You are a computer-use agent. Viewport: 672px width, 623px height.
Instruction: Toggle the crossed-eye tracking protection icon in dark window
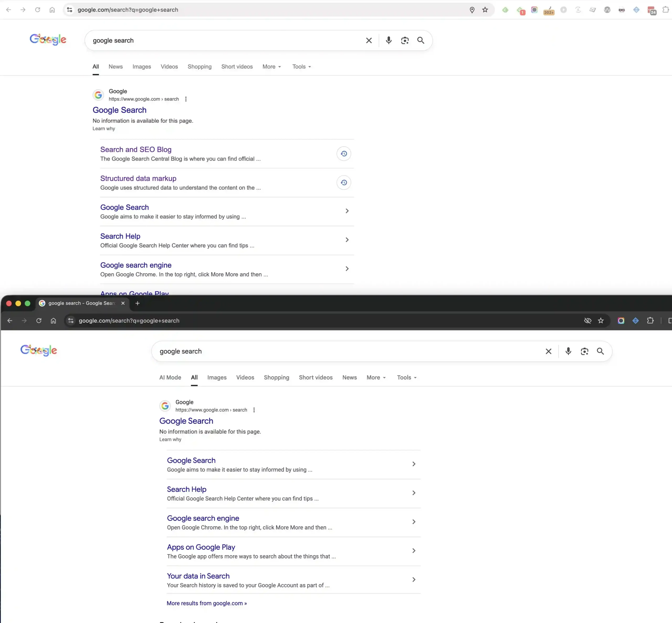click(x=588, y=321)
